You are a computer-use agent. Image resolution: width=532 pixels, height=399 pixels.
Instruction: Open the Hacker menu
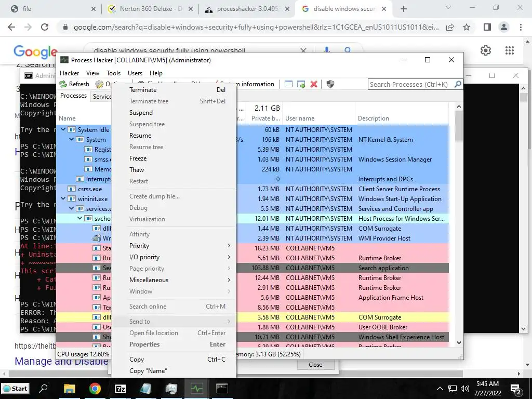coord(69,73)
